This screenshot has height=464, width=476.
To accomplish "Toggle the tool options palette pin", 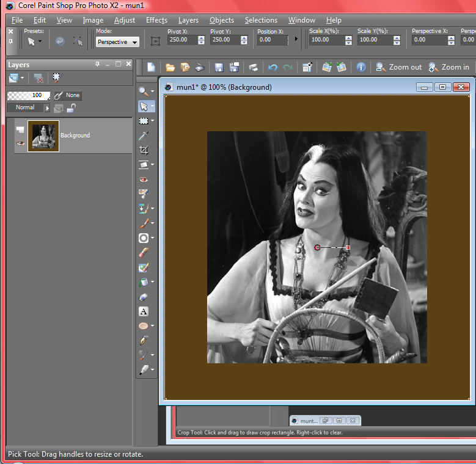I will [10, 42].
